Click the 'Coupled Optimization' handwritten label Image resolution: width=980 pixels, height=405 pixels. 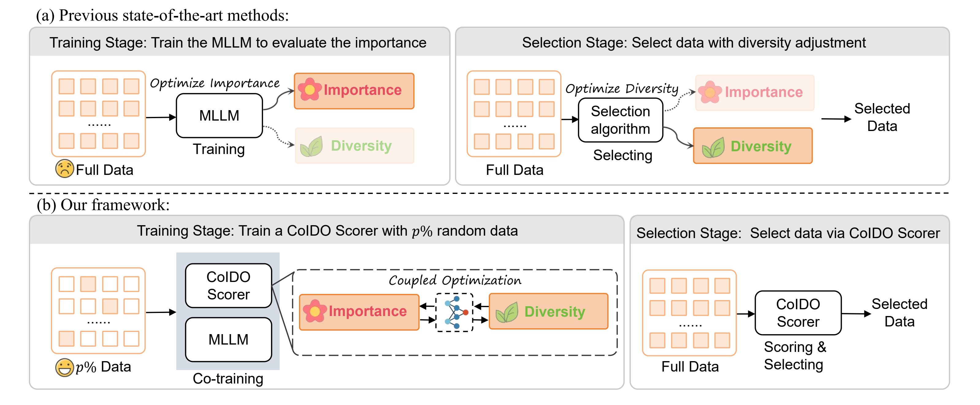coord(455,280)
